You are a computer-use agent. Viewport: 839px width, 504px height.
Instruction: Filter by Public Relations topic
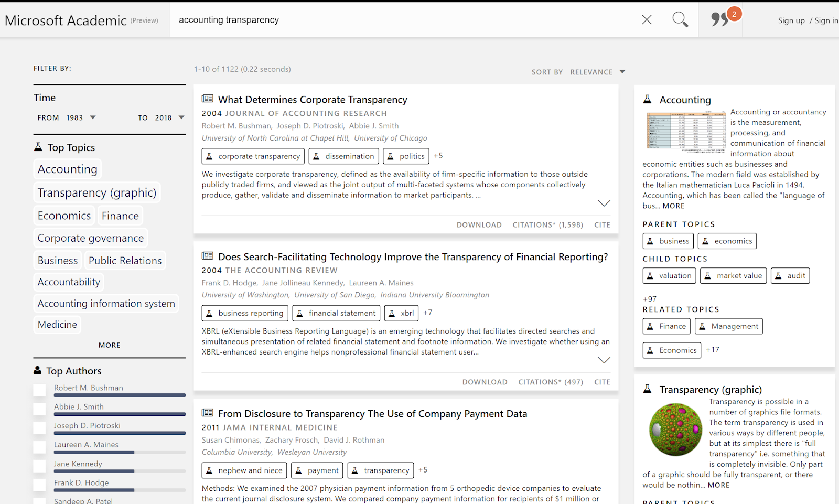[x=125, y=261]
